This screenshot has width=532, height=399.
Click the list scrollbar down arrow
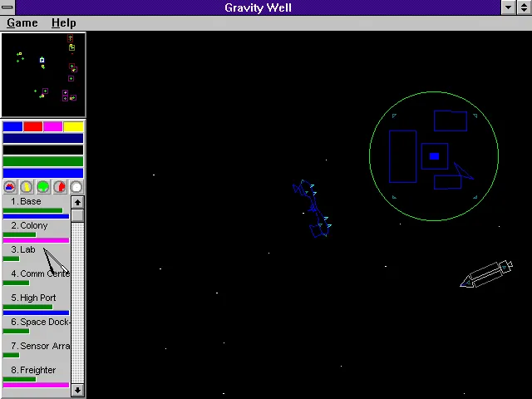click(x=77, y=390)
